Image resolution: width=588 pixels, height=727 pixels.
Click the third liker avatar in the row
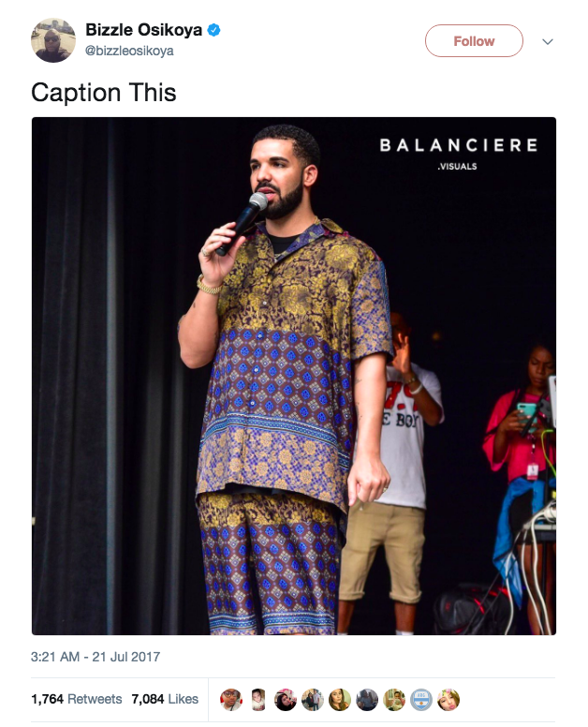(x=285, y=700)
